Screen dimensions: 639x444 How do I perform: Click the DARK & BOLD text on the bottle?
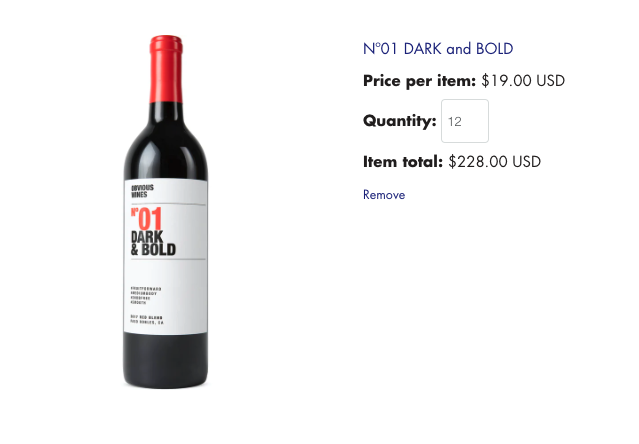pos(153,243)
